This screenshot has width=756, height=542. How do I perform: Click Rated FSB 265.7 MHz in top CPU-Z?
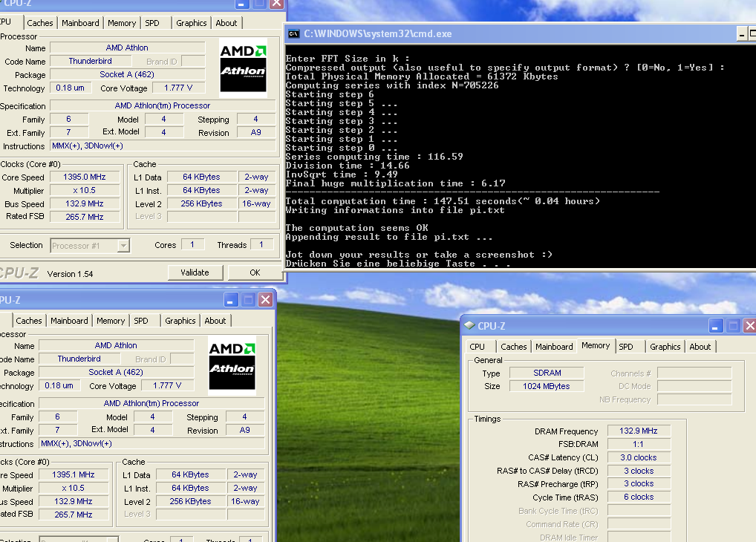(x=85, y=217)
